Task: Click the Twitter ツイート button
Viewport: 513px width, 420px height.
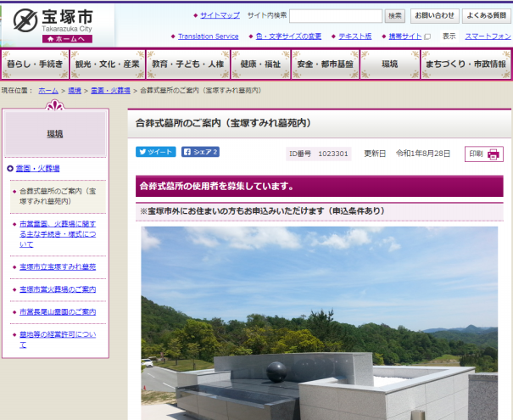Action: pyautogui.click(x=156, y=152)
